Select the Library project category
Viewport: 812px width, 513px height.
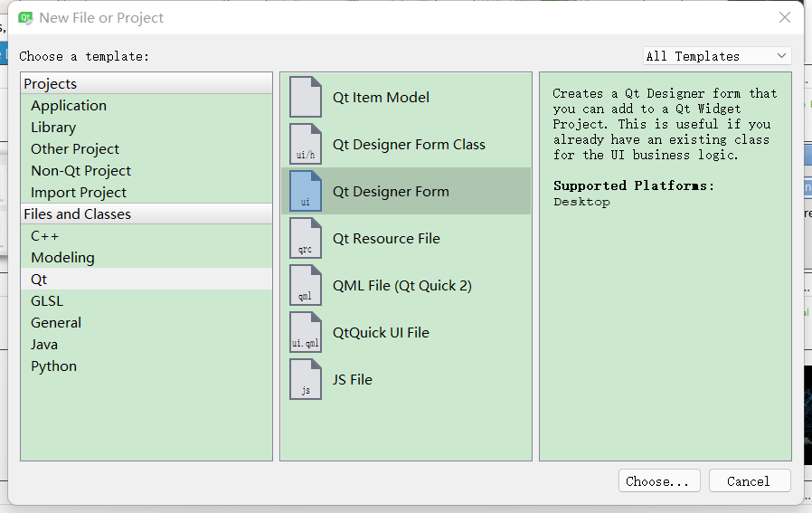[x=146, y=127]
